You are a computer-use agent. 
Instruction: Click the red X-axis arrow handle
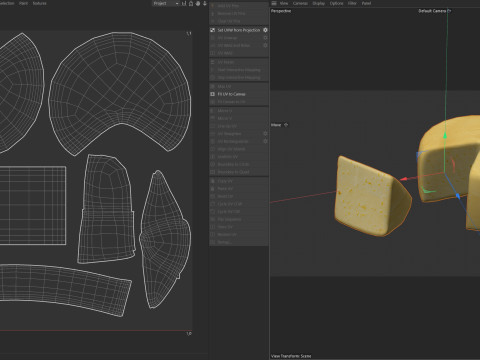(x=404, y=179)
